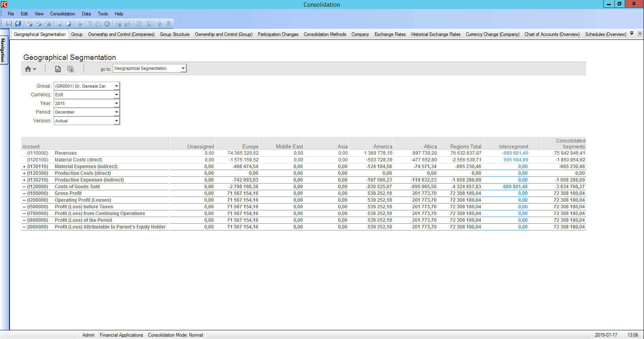Collapse the Costs of Goods Sold row

coord(24,187)
